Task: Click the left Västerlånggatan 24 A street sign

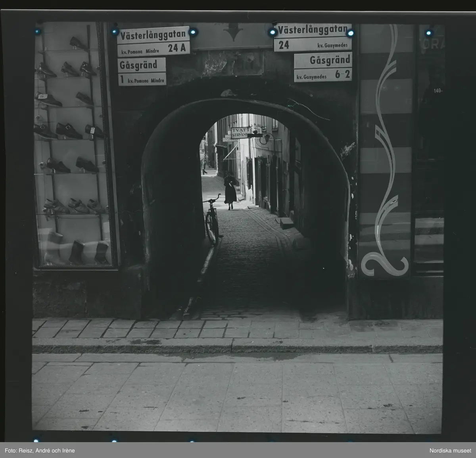Action: tap(153, 41)
